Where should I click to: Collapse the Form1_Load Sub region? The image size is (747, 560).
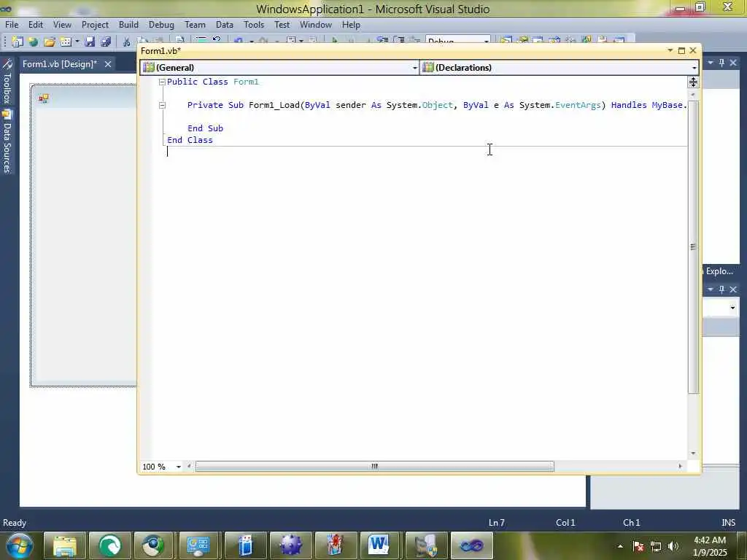coord(162,105)
